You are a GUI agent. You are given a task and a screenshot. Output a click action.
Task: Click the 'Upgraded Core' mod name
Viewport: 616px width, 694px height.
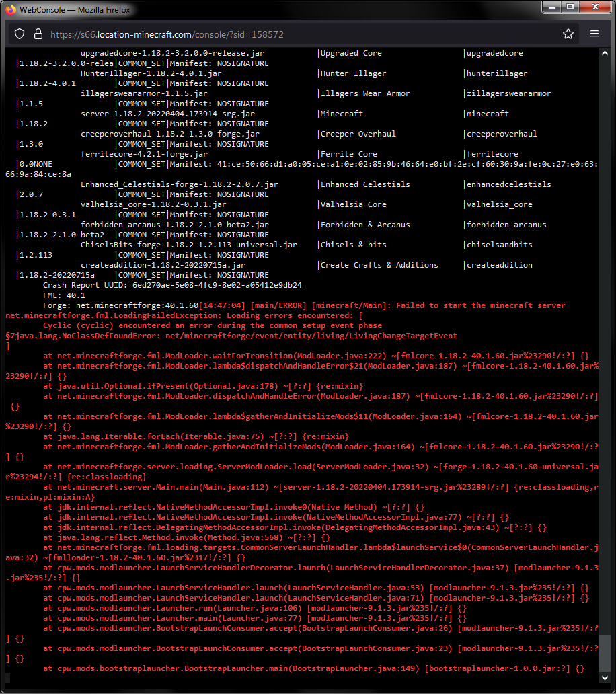coord(351,53)
